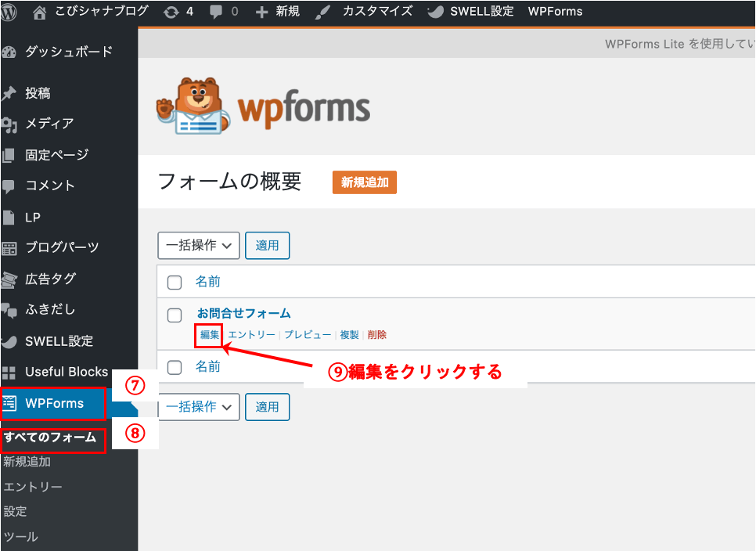Open ダッシュボード in sidebar

click(x=69, y=52)
